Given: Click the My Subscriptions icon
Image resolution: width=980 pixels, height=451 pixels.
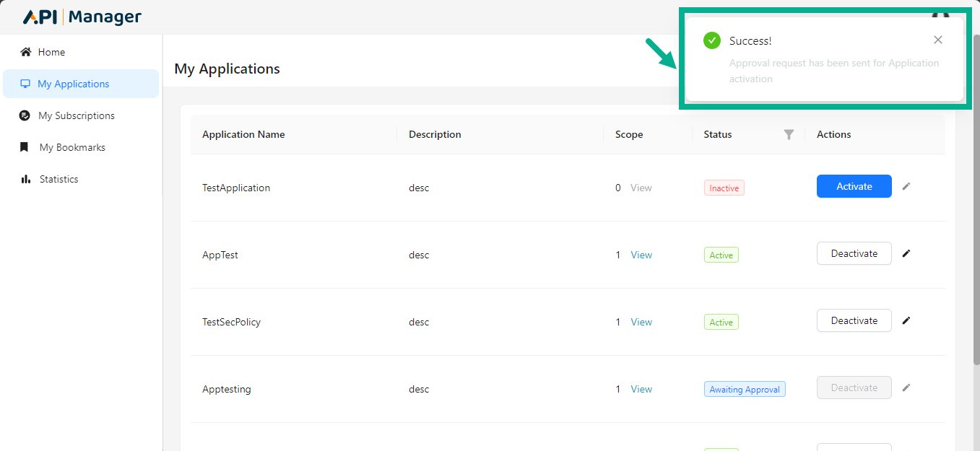Looking at the screenshot, I should click(25, 115).
